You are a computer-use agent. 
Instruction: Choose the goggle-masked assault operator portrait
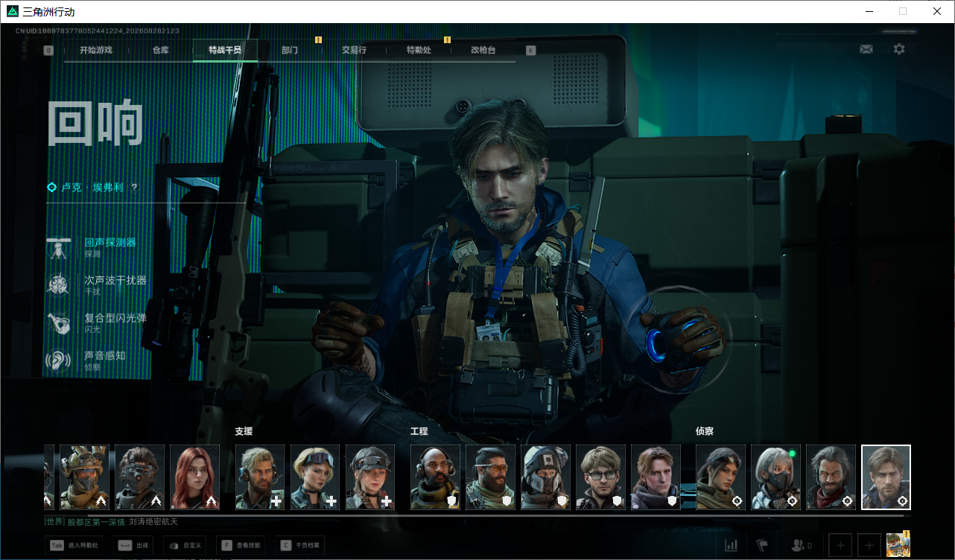[x=140, y=477]
